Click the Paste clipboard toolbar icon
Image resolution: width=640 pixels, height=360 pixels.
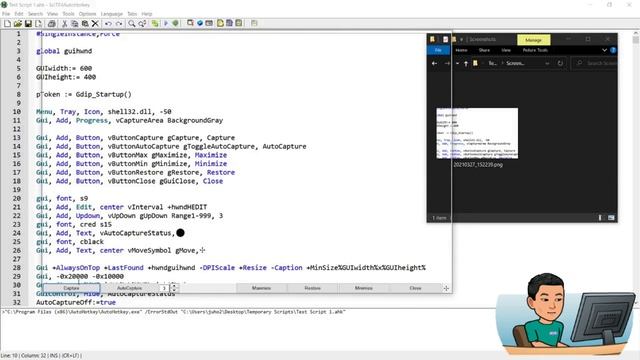click(85, 24)
